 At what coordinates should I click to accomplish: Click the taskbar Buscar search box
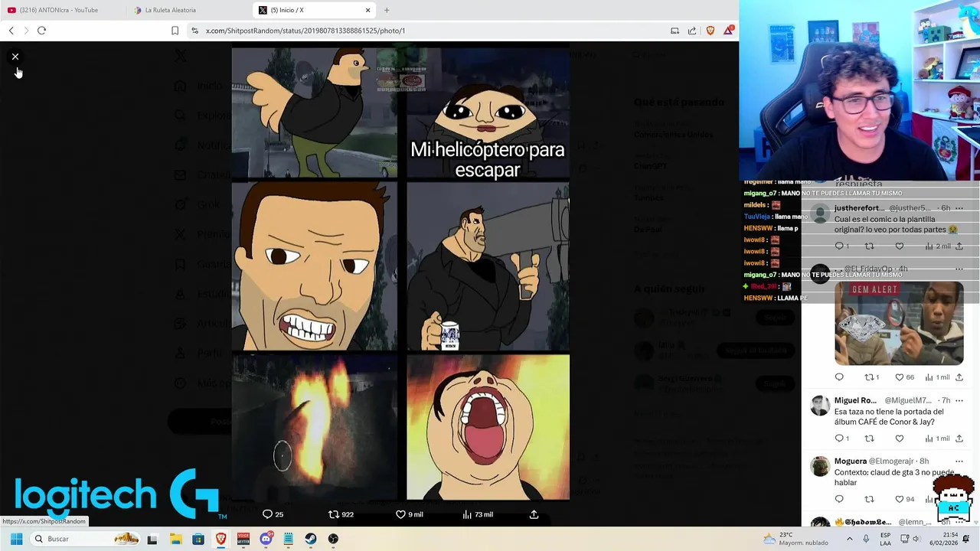point(86,539)
